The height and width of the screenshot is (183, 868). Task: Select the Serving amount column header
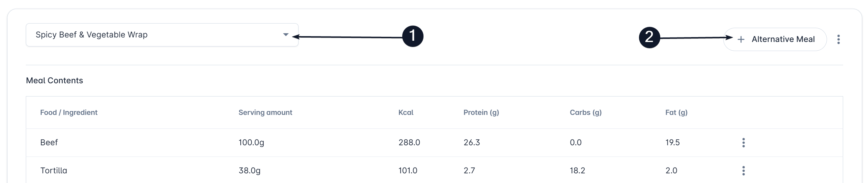pos(265,112)
